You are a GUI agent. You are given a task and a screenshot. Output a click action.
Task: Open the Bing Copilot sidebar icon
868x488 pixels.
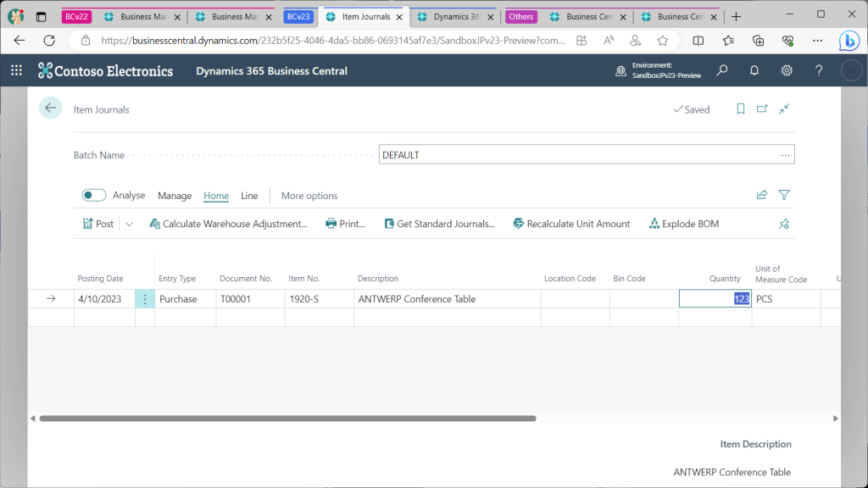[x=849, y=41]
